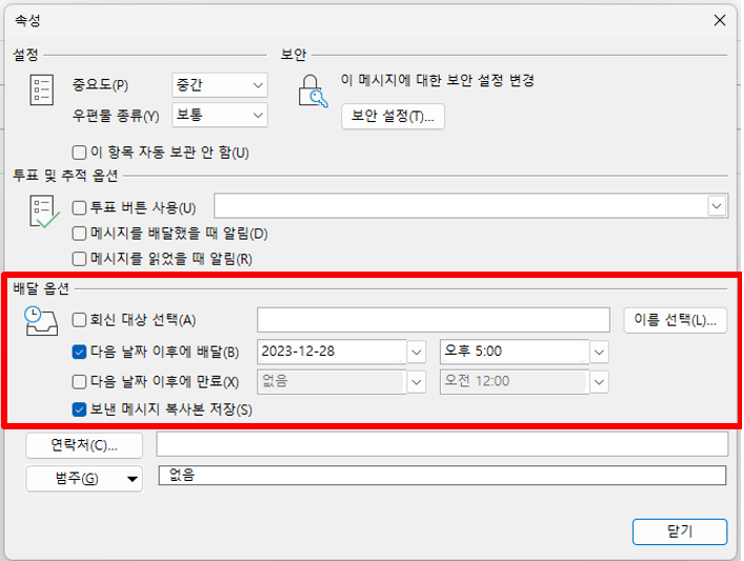Click the 이 메시지에 대한 보안 설정 변경 text
The height and width of the screenshot is (561, 744).
[437, 80]
